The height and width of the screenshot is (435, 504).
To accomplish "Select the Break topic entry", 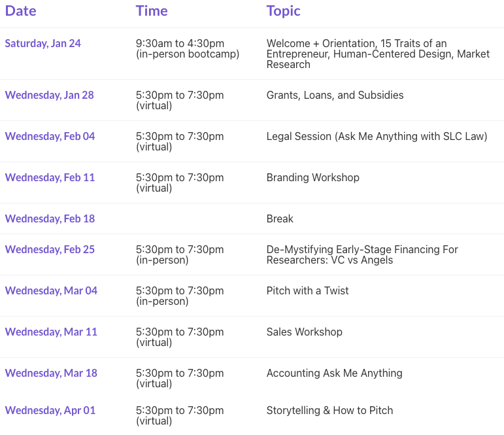I will [x=280, y=219].
